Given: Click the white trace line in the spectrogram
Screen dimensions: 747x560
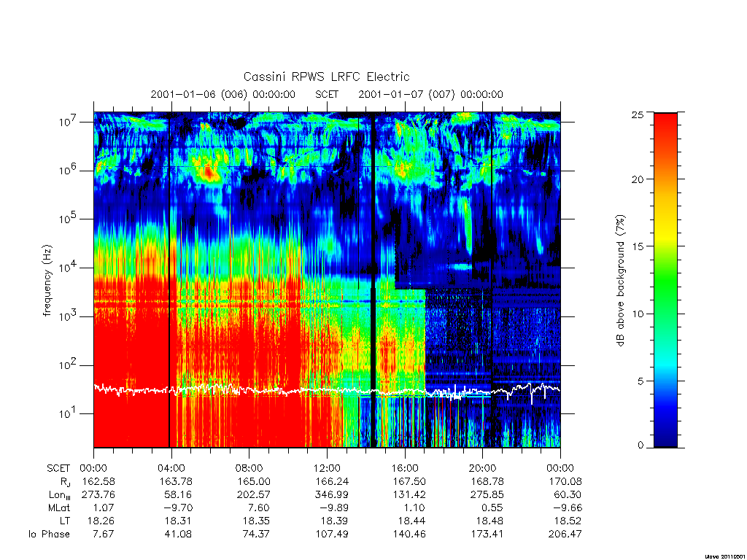Looking at the screenshot, I should click(327, 390).
